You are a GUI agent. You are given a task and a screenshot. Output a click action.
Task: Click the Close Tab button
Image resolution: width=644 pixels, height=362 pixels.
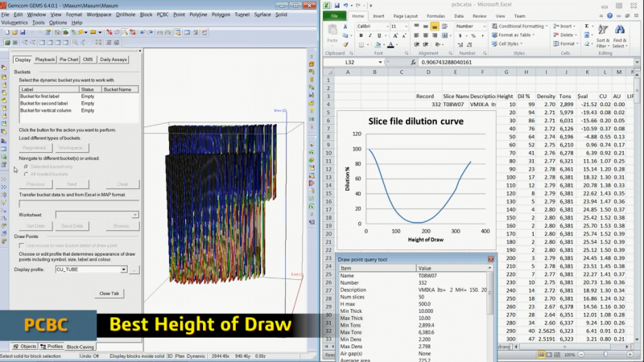point(110,294)
